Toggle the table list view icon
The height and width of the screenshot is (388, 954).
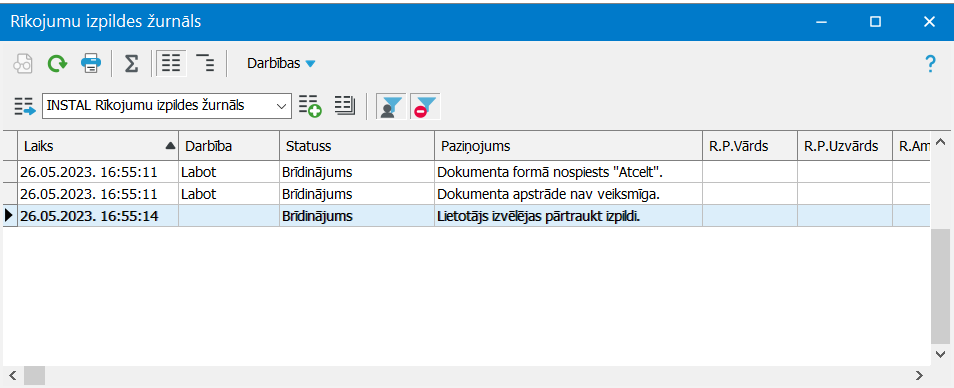pos(171,63)
